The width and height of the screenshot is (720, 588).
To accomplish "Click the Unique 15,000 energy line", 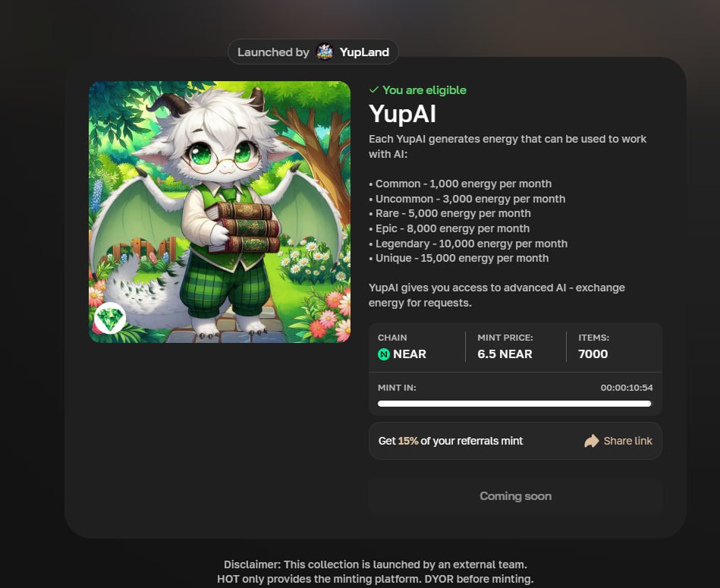I will 459,259.
